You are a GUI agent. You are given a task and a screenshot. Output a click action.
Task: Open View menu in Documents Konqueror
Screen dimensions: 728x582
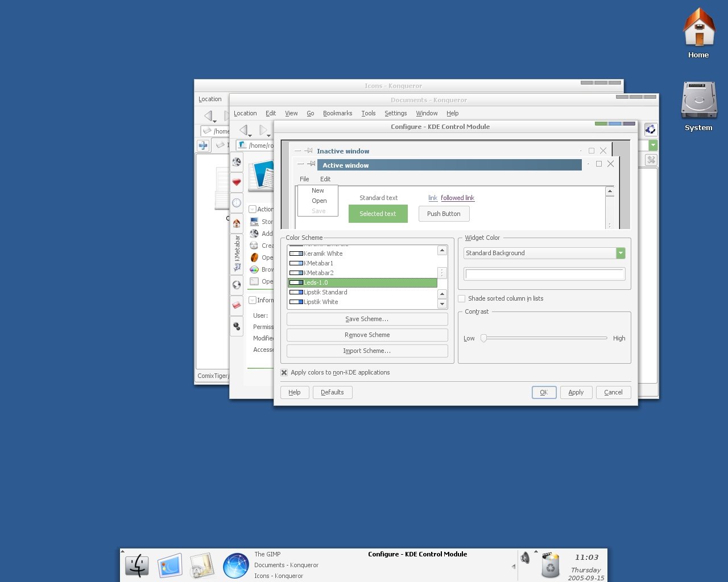click(x=291, y=114)
